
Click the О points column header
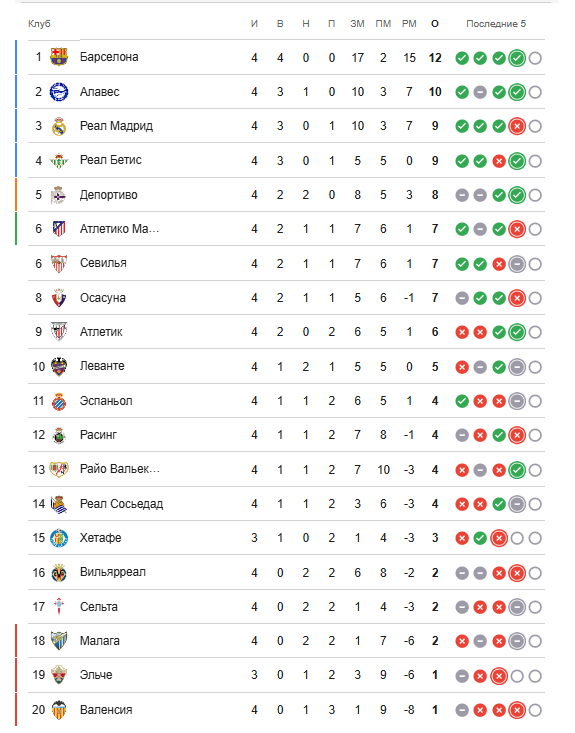point(435,24)
